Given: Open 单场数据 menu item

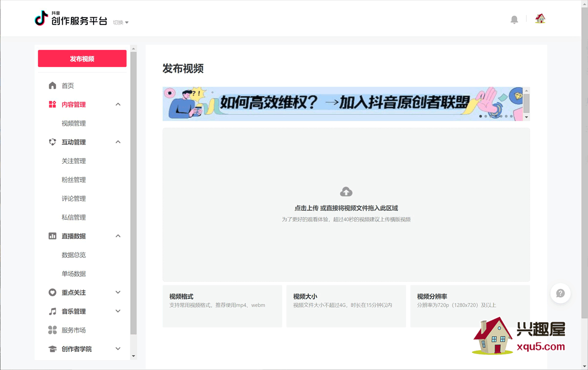Looking at the screenshot, I should click(74, 274).
